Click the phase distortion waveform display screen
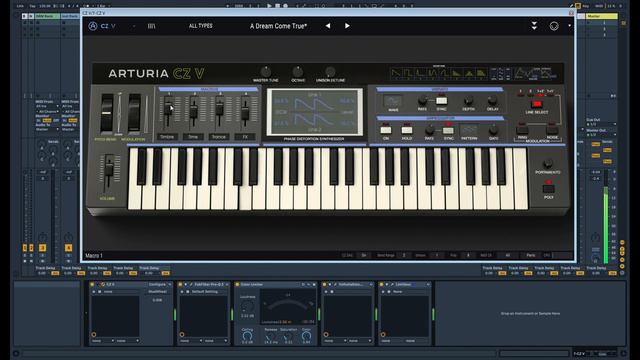 314,112
